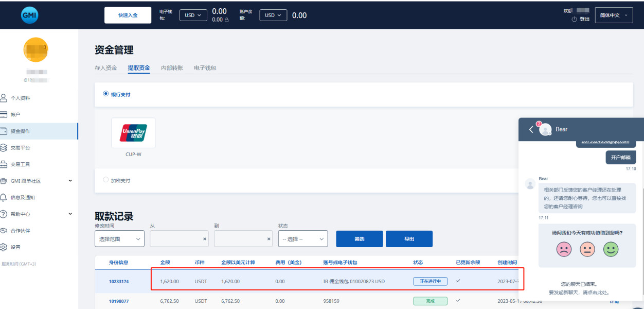The image size is (644, 309).
Task: Open the 电子钱包 USD currency dropdown
Action: (193, 15)
